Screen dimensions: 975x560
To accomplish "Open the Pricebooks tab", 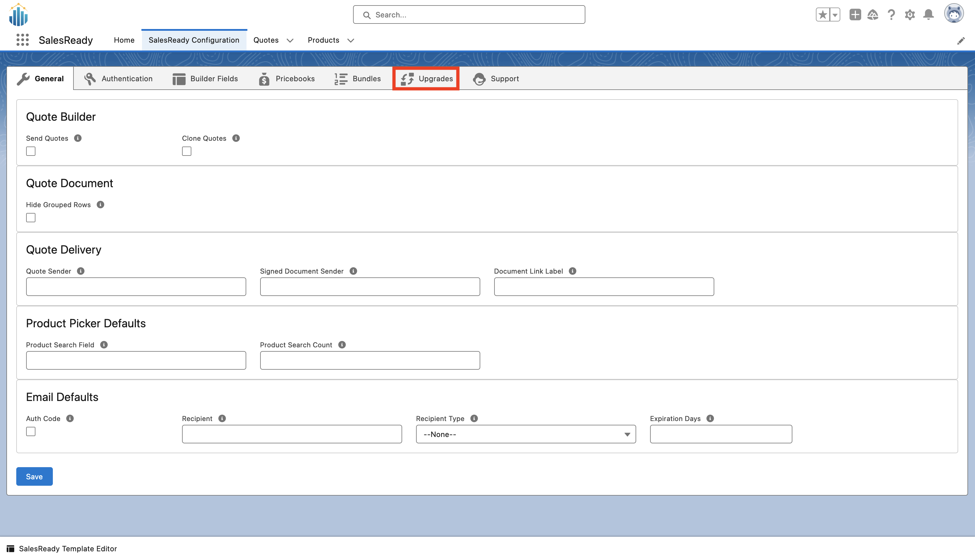I will click(x=287, y=78).
